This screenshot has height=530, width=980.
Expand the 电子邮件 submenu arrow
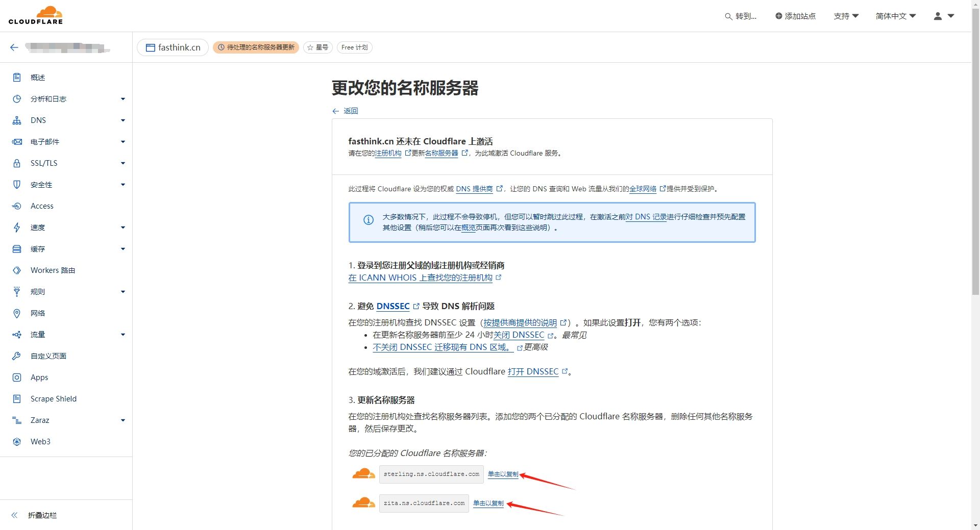click(x=123, y=142)
